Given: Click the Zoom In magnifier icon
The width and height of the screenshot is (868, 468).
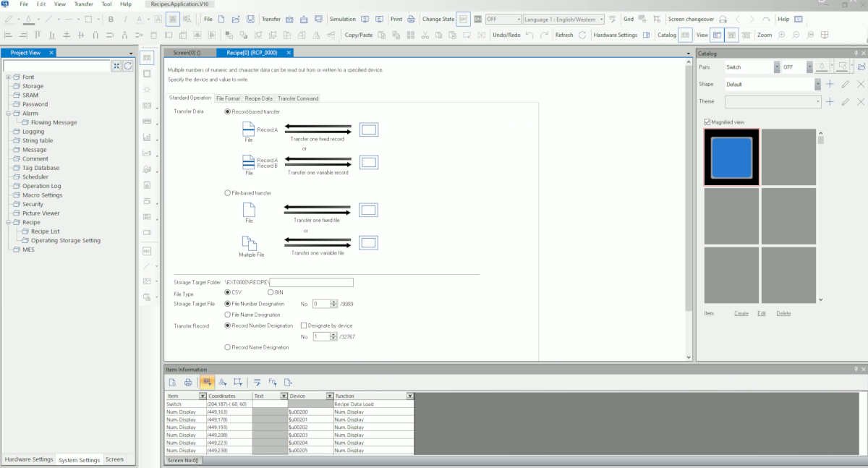Looking at the screenshot, I should (781, 35).
